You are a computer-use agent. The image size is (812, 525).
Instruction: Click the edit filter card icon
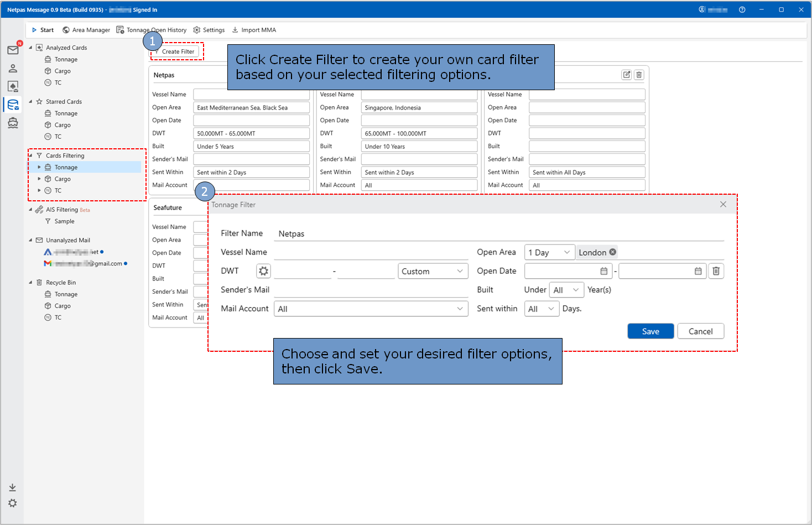click(x=626, y=75)
